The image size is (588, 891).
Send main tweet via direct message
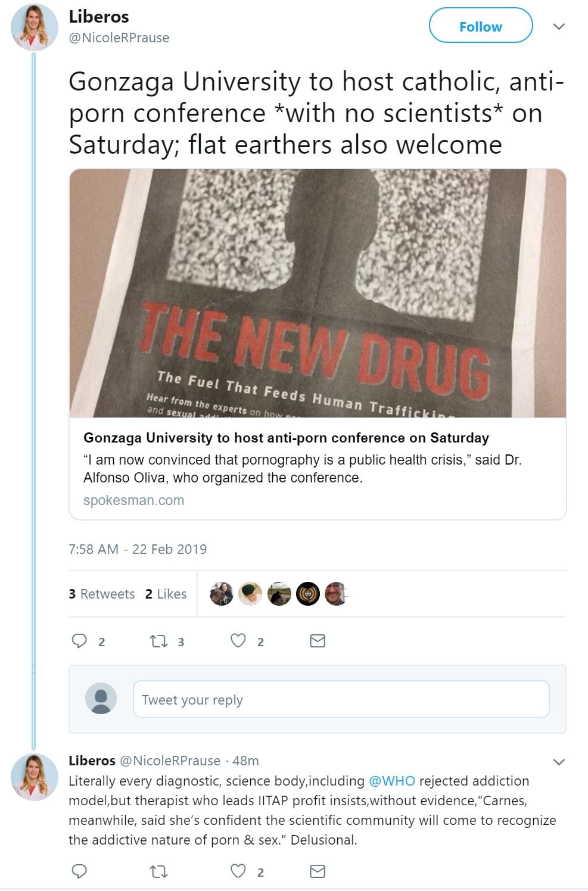click(318, 641)
